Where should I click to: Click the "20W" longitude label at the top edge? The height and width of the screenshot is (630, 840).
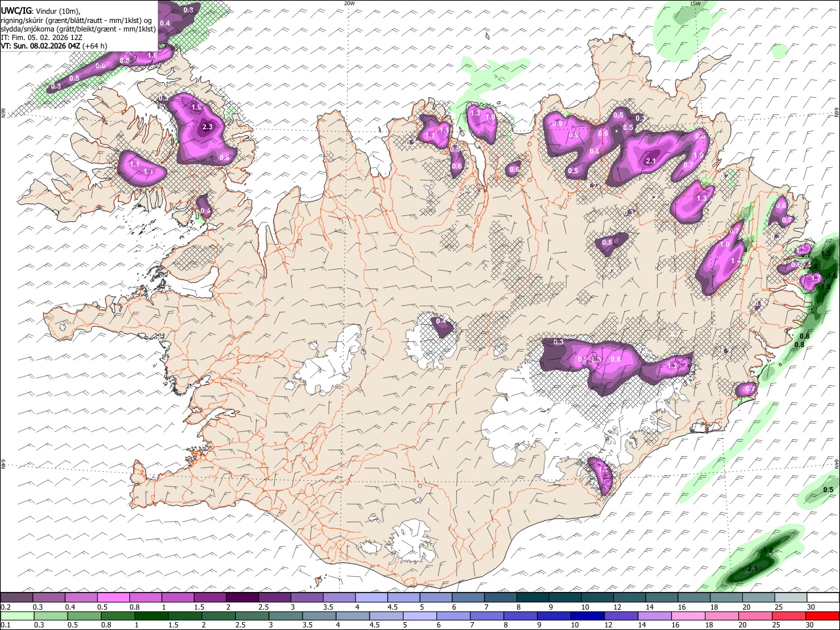(x=349, y=3)
